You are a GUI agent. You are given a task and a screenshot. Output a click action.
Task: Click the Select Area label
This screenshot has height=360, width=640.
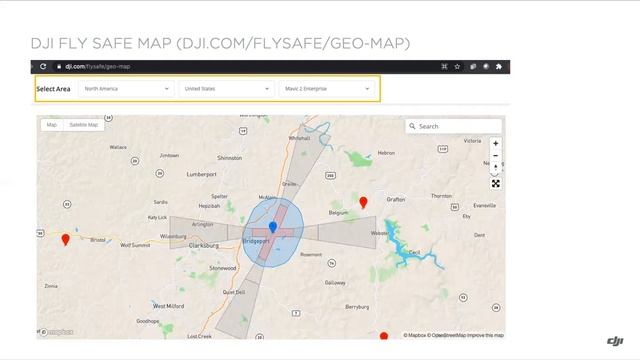pos(53,89)
